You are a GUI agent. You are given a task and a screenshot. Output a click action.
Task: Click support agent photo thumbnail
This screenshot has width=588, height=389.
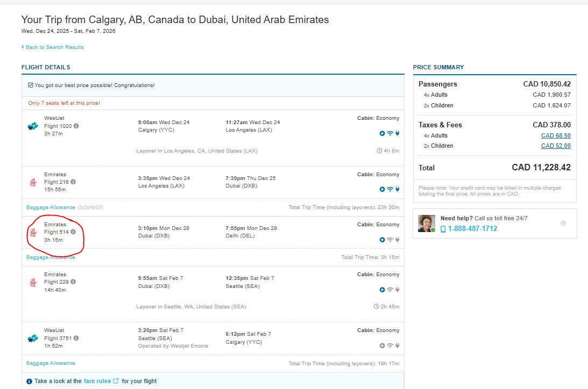(x=427, y=224)
